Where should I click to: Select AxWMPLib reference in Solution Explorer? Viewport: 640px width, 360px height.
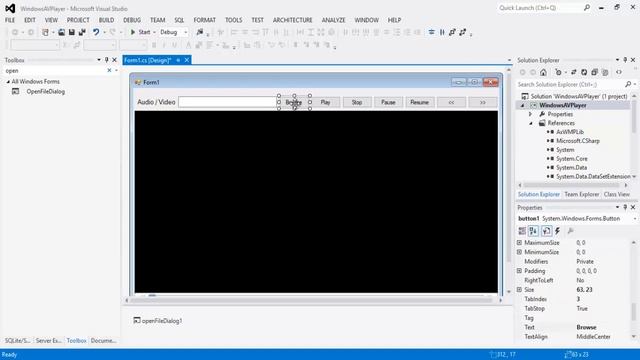pos(570,132)
